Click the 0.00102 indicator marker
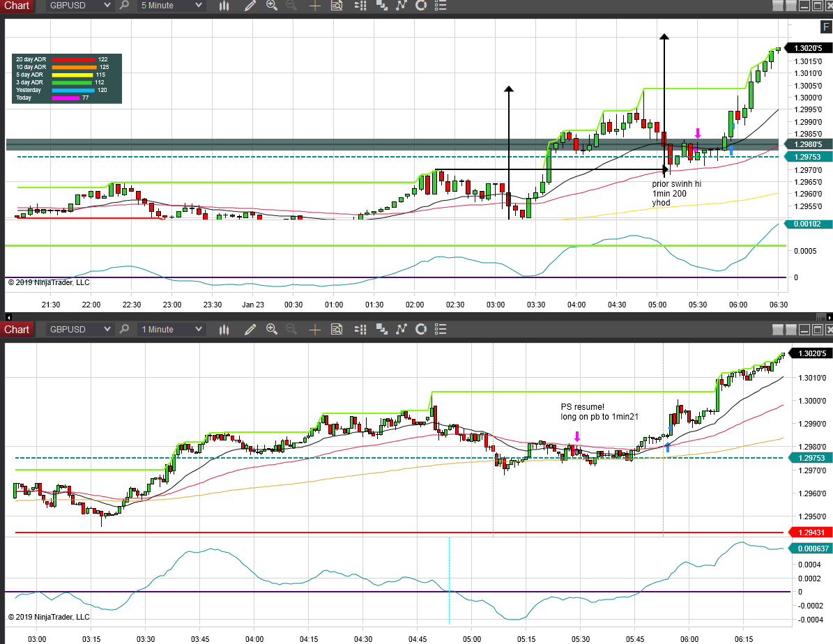Image resolution: width=833 pixels, height=644 pixels. tap(807, 224)
